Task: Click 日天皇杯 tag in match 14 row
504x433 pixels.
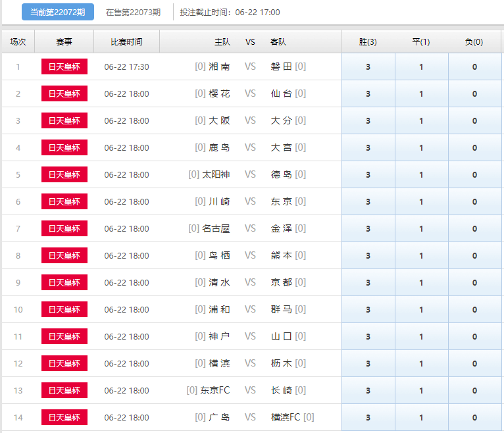Action: pos(64,418)
